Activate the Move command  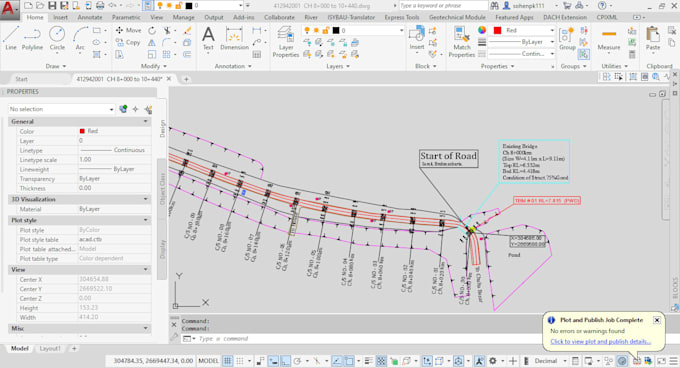click(x=128, y=30)
